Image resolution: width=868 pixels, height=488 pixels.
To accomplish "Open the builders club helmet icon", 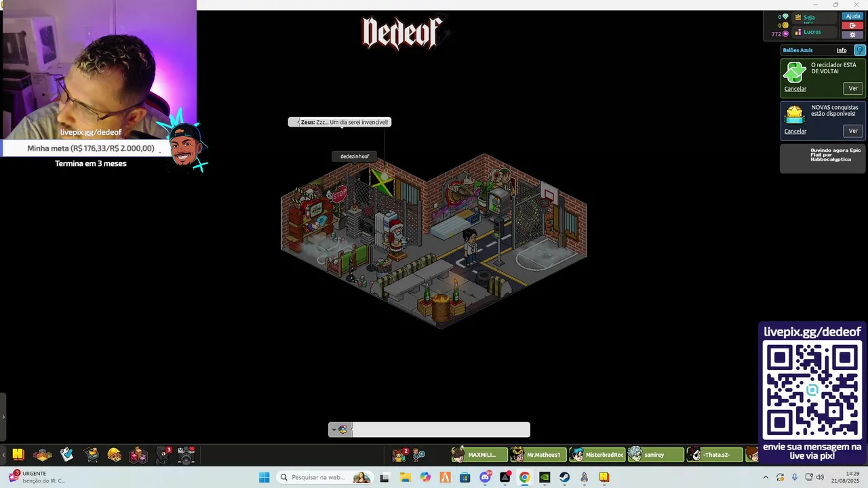I will coord(115,455).
